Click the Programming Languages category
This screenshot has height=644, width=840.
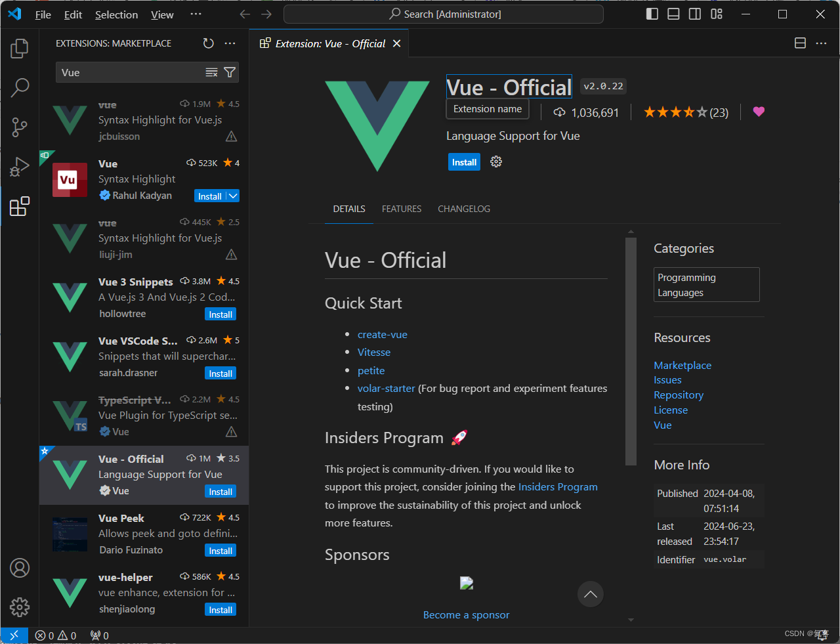pos(707,285)
